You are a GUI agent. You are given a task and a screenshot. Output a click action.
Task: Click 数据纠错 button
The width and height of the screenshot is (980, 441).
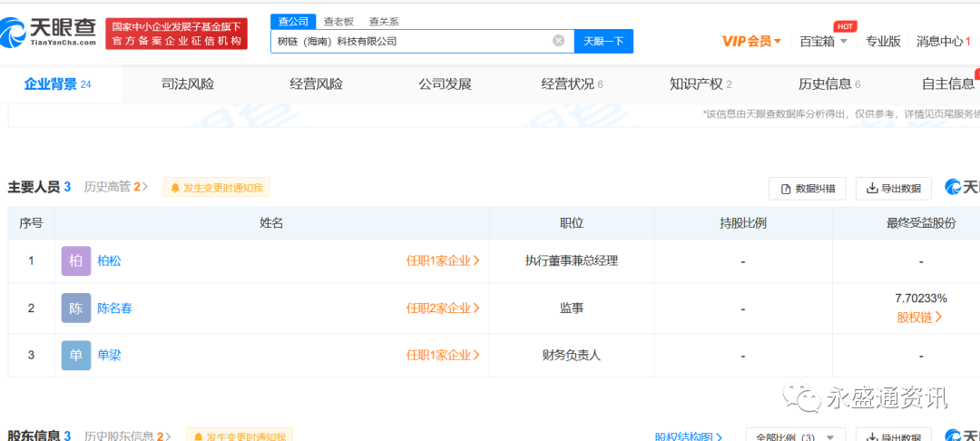point(807,189)
